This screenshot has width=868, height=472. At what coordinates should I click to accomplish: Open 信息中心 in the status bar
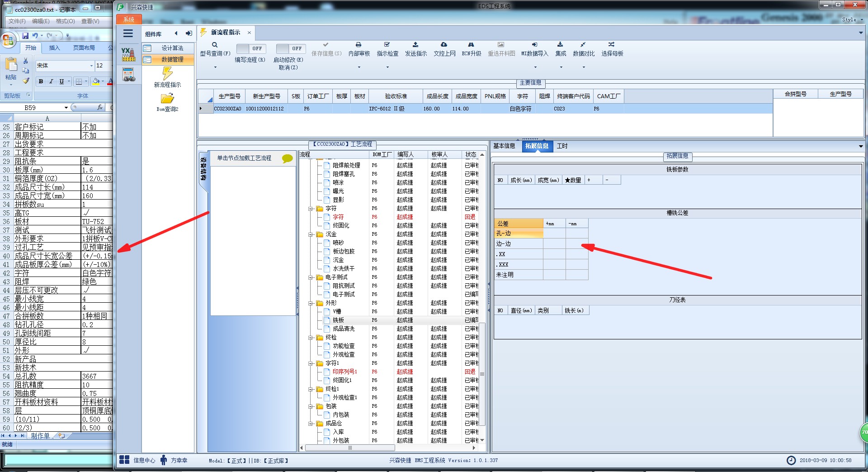point(137,460)
